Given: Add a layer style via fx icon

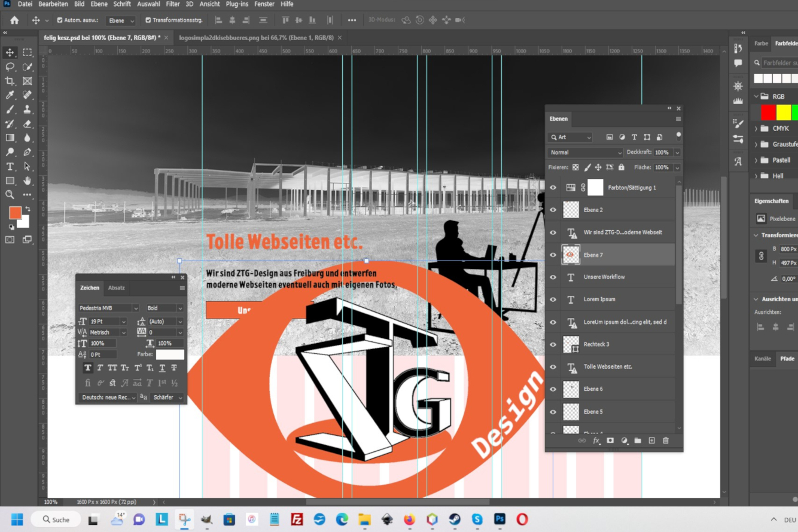Looking at the screenshot, I should pyautogui.click(x=596, y=441).
